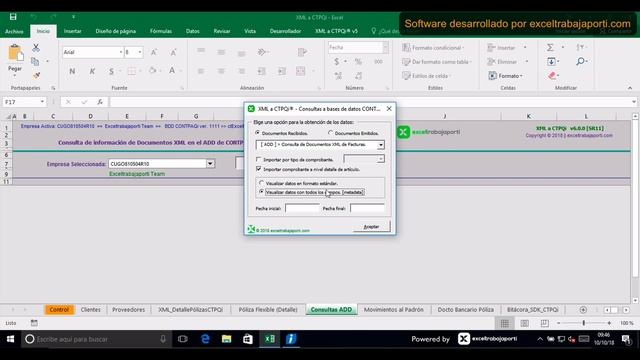This screenshot has height=360, width=640.
Task: Select Visualizar datos en formato estándar
Action: [x=262, y=183]
